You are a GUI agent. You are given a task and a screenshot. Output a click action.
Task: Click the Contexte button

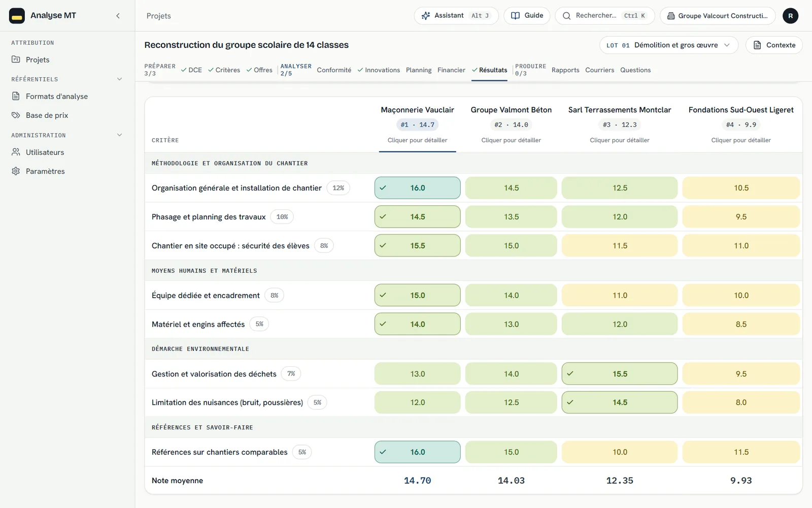tap(774, 45)
